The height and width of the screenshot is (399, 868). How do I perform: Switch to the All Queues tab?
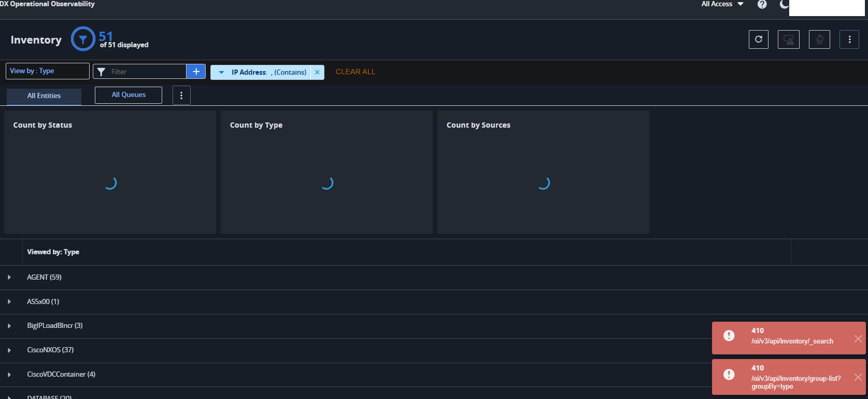coord(129,95)
